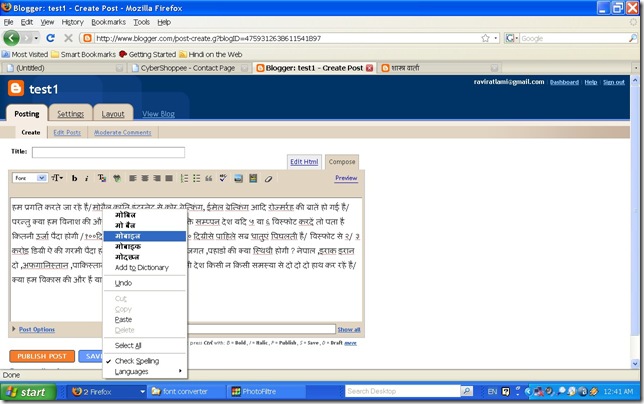Open the tab list dropdown arrow
This screenshot has height=404, width=644.
635,68
